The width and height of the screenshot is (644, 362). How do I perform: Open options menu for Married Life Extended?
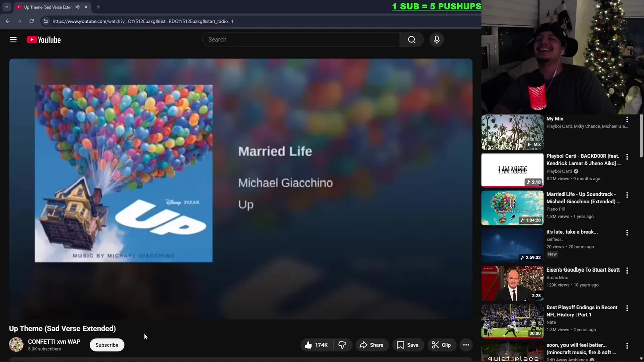pyautogui.click(x=627, y=195)
